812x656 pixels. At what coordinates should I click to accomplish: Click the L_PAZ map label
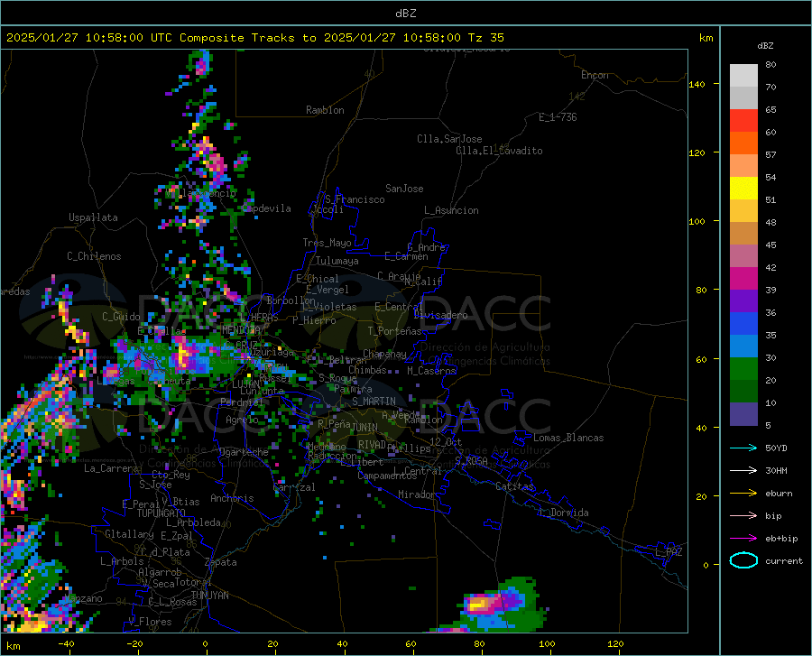click(x=669, y=552)
